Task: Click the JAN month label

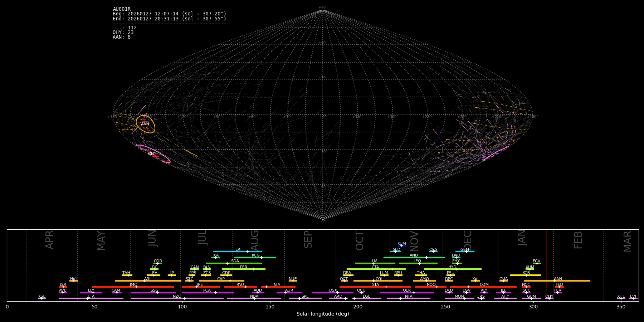Action: (x=522, y=238)
